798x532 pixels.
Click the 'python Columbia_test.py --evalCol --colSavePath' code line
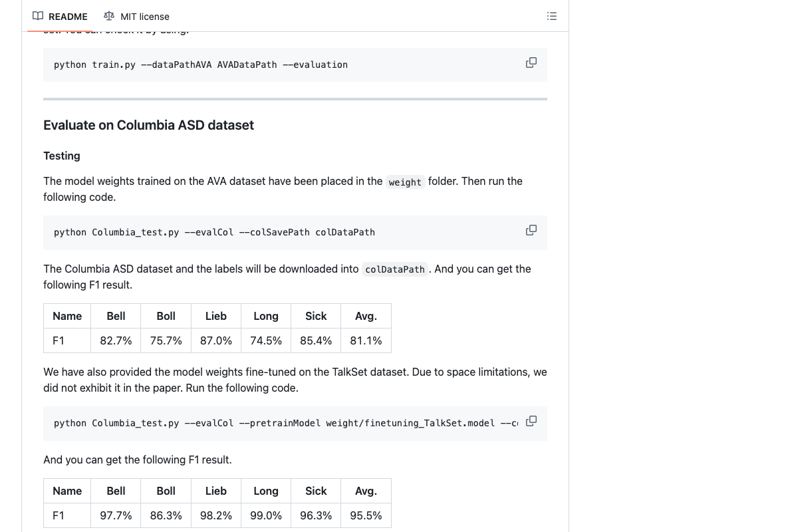tap(214, 232)
